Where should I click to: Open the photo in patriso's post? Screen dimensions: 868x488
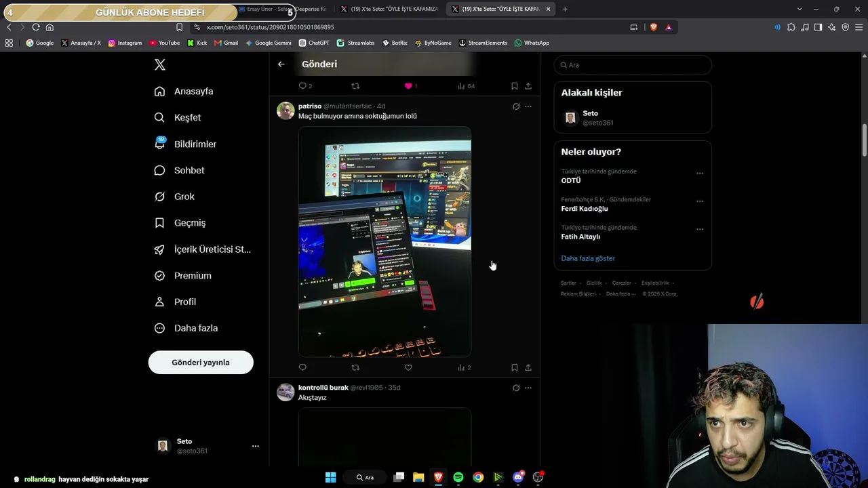click(384, 241)
